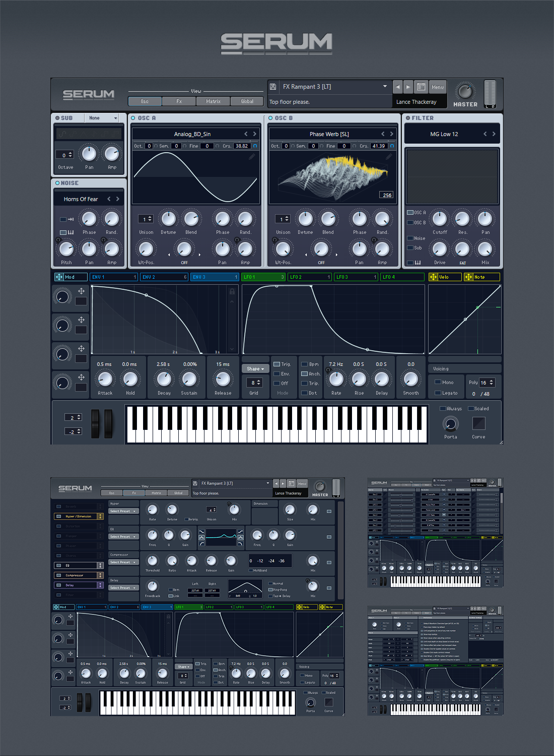Click the Note drag-source crosshair icon in large view
This screenshot has width=554, height=756.
[x=468, y=277]
